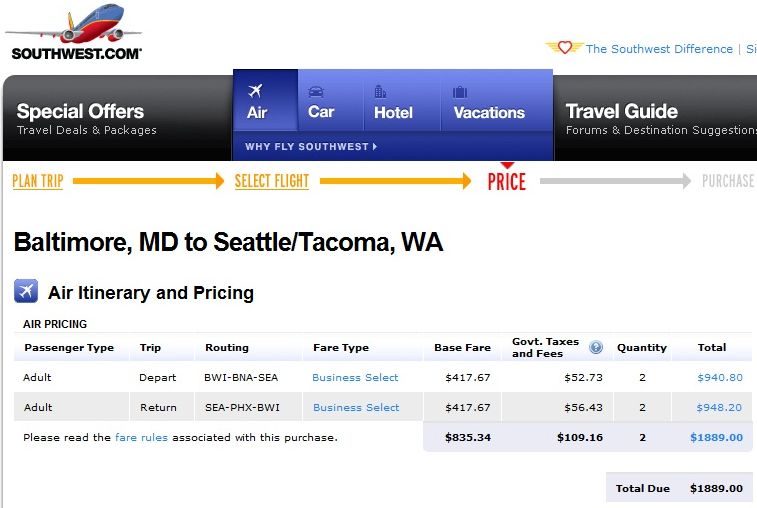Return to the Select Flight step

pyautogui.click(x=271, y=181)
